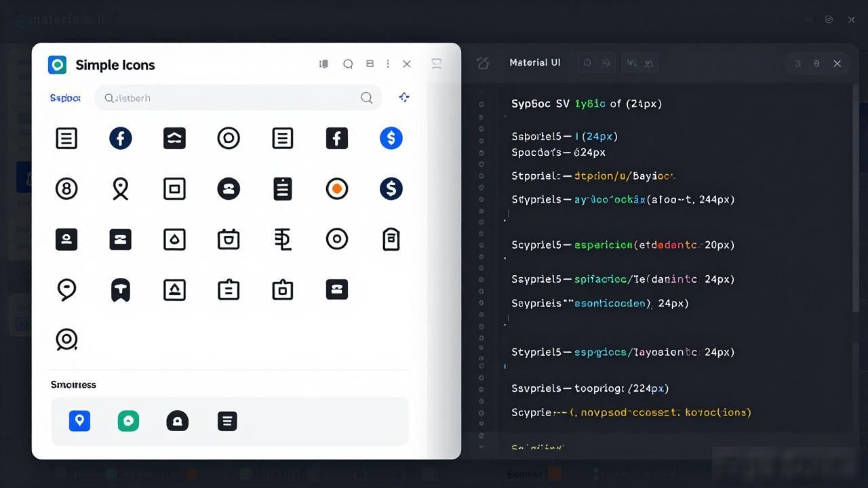868x488 pixels.
Task: Click the magnifier inside the search field
Action: (x=367, y=98)
